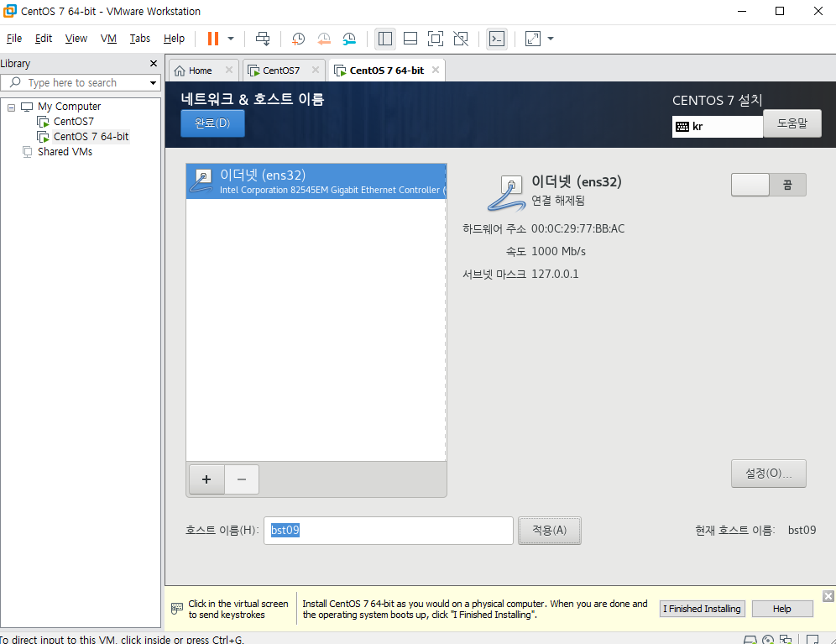
Task: Click the kr keyboard layout indicator
Action: (x=717, y=127)
